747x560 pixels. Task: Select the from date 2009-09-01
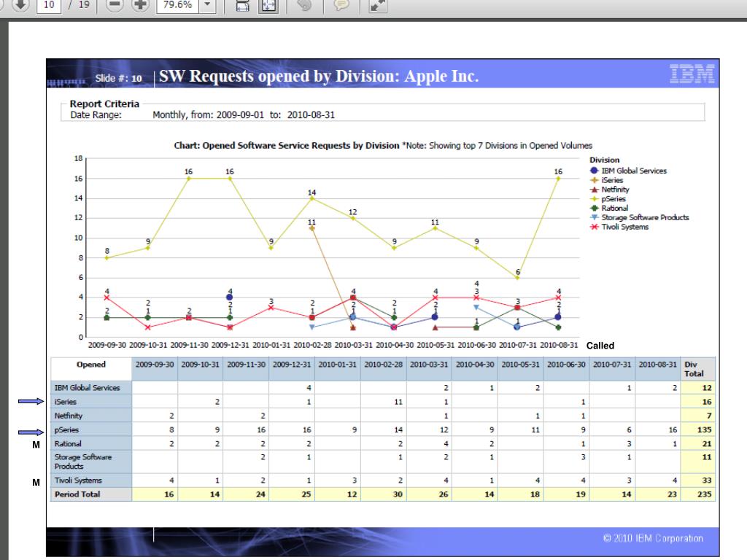coord(239,114)
